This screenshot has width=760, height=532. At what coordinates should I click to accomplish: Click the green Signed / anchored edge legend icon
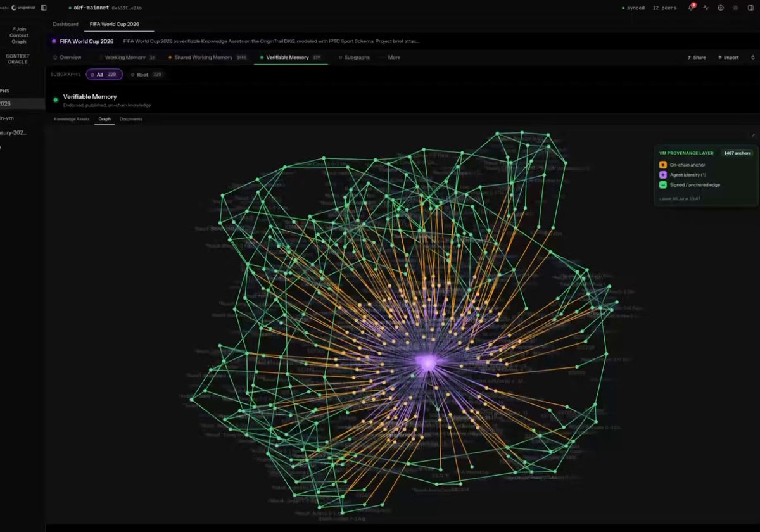pyautogui.click(x=663, y=185)
